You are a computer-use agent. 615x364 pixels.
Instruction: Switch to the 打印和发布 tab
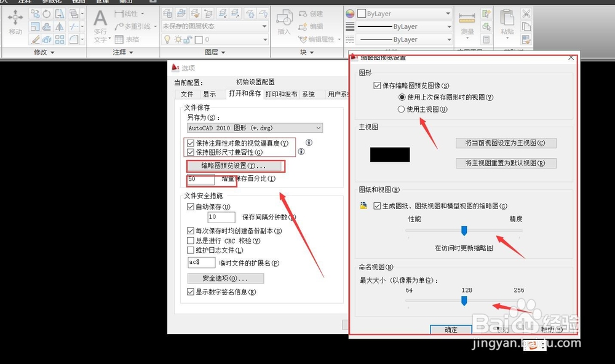[281, 94]
